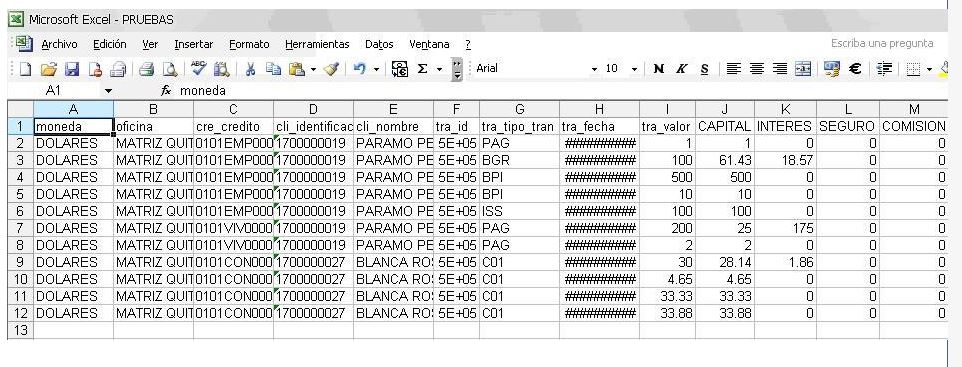Screen dimensions: 962x367
Task: Open the font size dropdown
Action: (634, 69)
